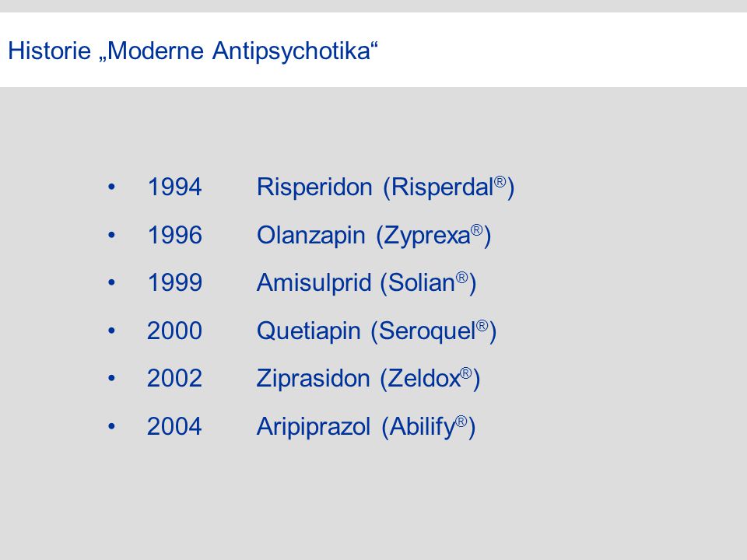Select the year 1994

pos(175,187)
